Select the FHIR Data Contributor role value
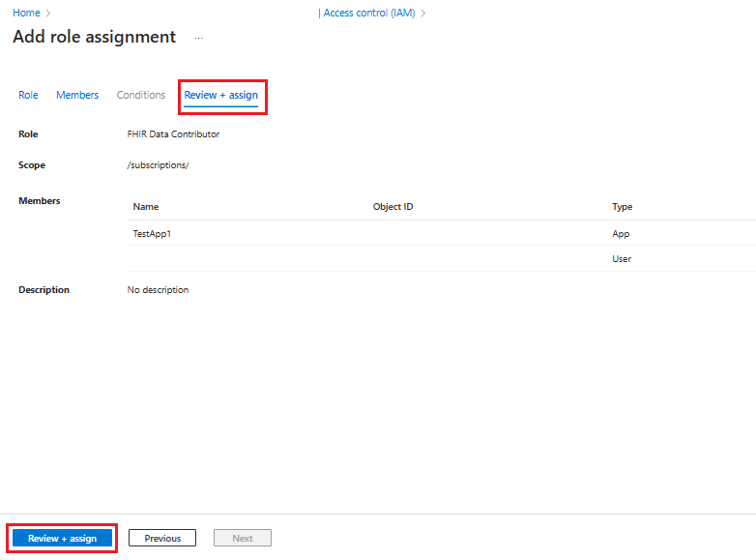Image resolution: width=756 pixels, height=560 pixels. (173, 134)
